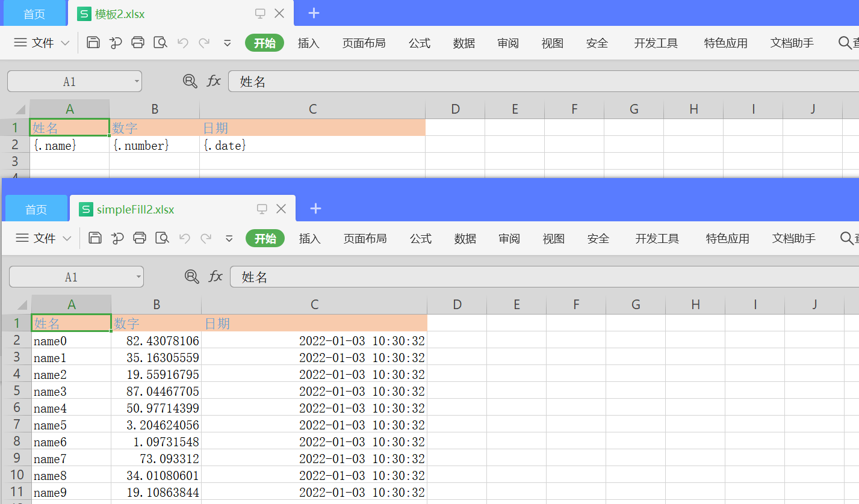Viewport: 859px width, 504px height.
Task: Go to the 首页 home tab
Action: (33, 13)
